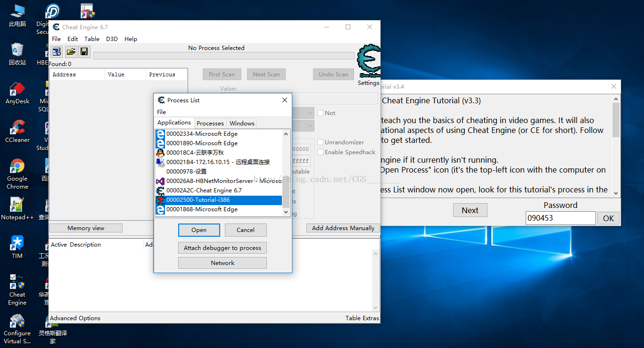Select the 00001868-Microsoft Edge process row
Viewport: 644px width, 348px height.
(219, 209)
